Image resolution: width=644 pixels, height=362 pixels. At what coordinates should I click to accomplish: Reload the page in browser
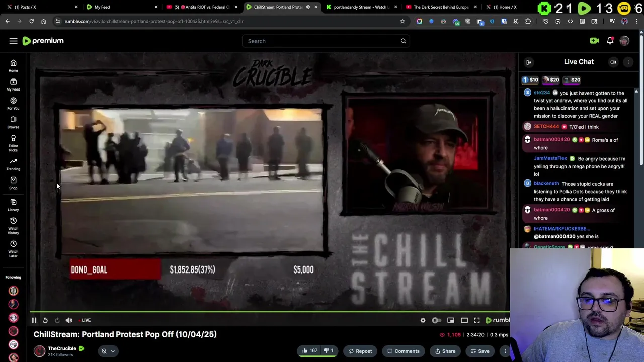click(31, 21)
